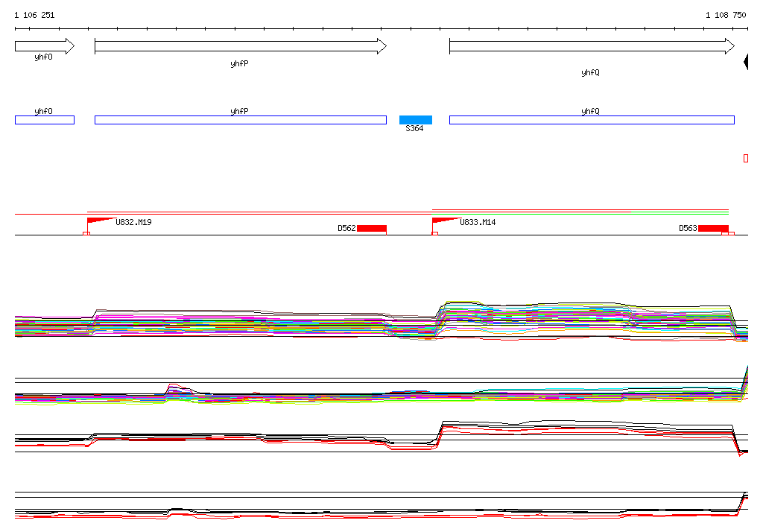Screen dimensions: 763x532
Task: Click the blue outlined yhfP box
Action: pyautogui.click(x=241, y=120)
